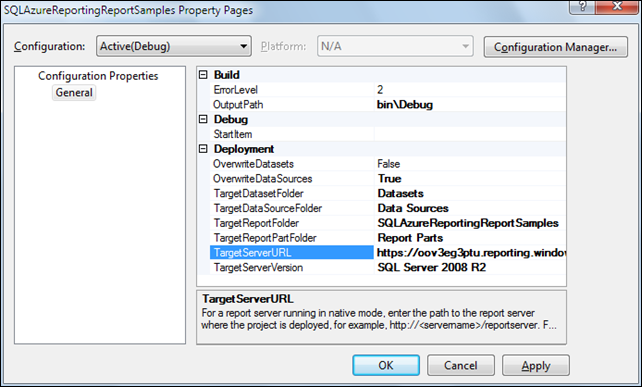The height and width of the screenshot is (387, 642).
Task: Click the True value for OverwriteDataSources
Action: pos(470,179)
